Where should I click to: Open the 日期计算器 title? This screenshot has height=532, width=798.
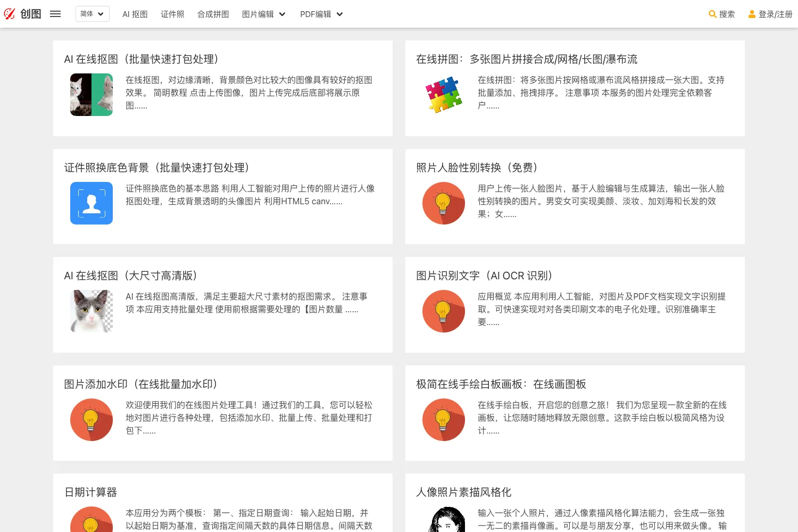point(90,492)
